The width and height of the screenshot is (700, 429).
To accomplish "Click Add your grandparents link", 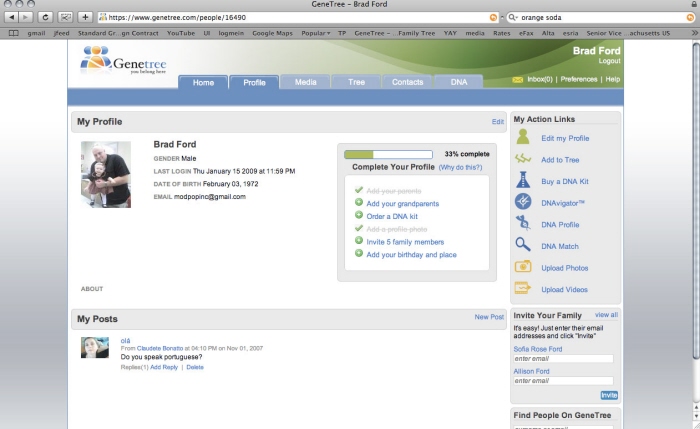I will pyautogui.click(x=403, y=204).
